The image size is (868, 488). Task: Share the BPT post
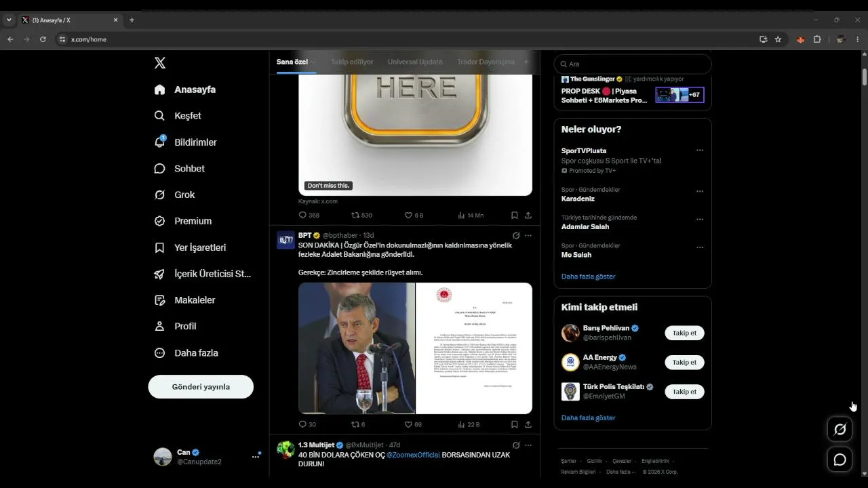(528, 424)
